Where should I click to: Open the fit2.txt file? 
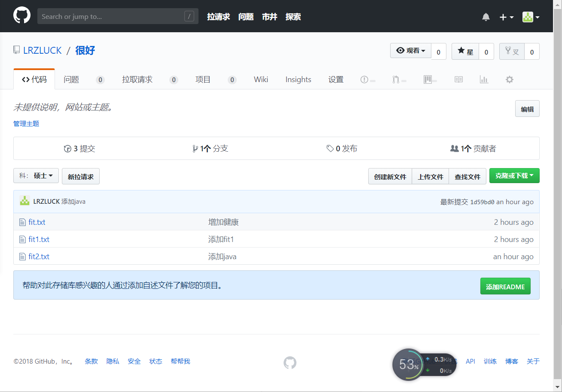pos(39,257)
